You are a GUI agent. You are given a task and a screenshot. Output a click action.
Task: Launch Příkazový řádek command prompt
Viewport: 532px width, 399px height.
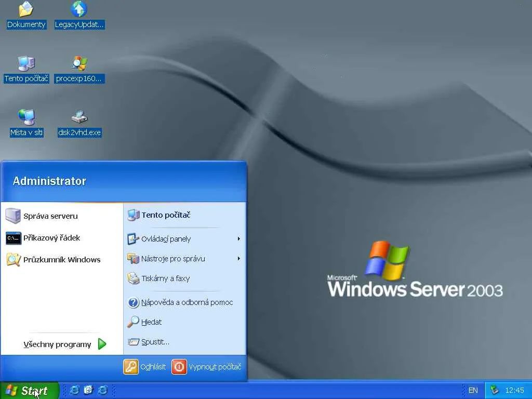(x=62, y=238)
